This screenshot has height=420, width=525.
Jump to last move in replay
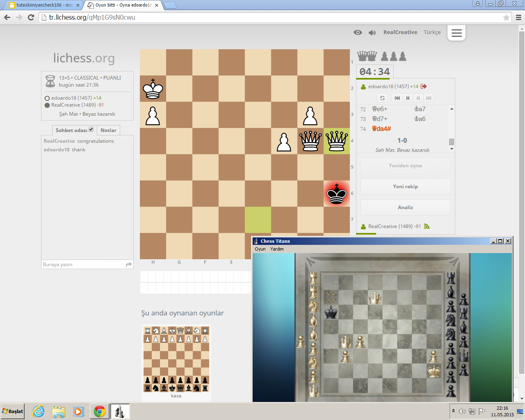(x=429, y=98)
